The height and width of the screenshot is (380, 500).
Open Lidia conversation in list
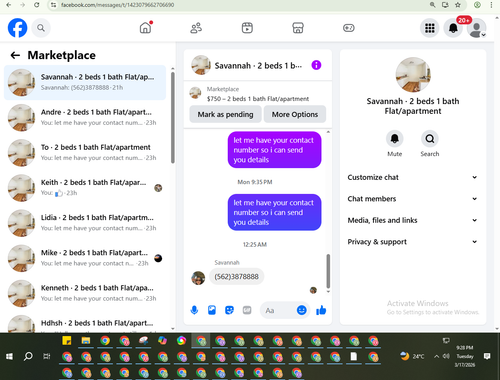[85, 223]
